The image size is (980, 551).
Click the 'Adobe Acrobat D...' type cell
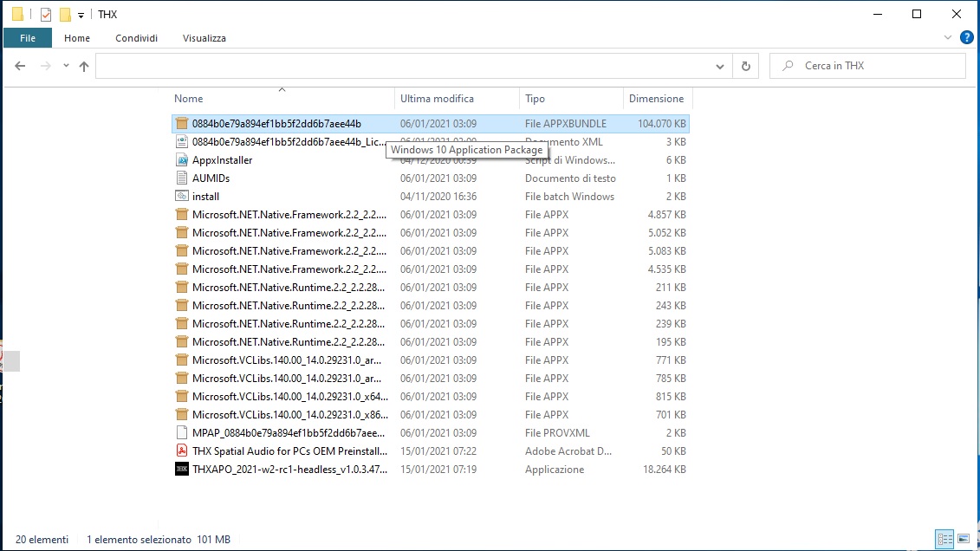pyautogui.click(x=568, y=451)
